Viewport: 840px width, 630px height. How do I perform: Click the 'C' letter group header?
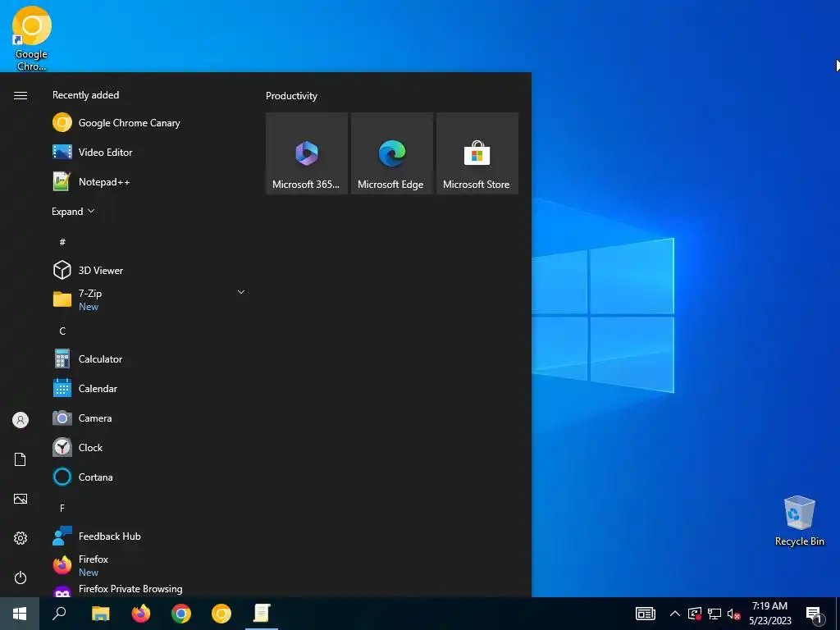point(62,331)
